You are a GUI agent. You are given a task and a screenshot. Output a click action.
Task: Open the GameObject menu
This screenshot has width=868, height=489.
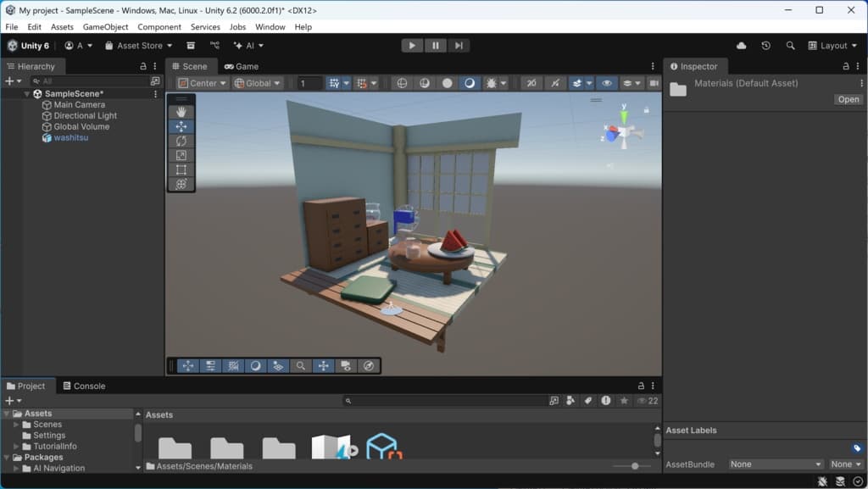pyautogui.click(x=105, y=27)
